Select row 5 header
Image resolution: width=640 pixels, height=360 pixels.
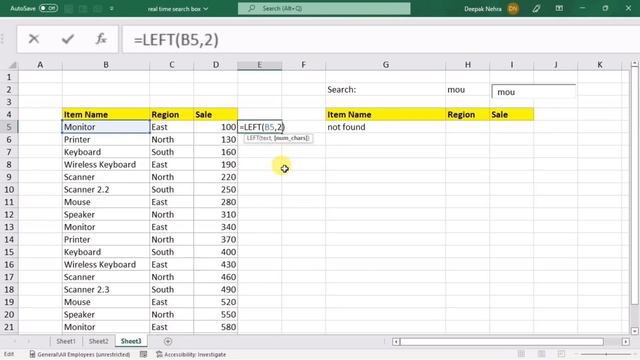click(x=9, y=127)
